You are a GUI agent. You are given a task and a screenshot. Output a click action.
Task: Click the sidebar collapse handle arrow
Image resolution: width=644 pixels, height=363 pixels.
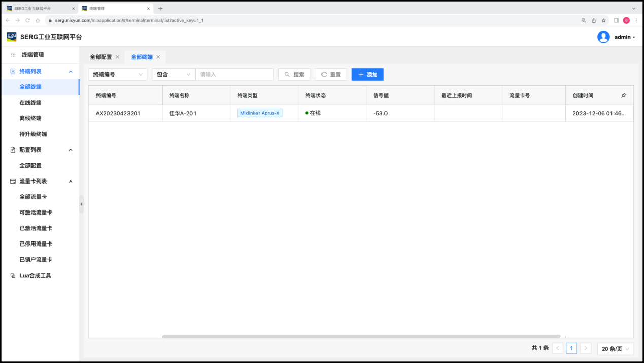[81, 204]
